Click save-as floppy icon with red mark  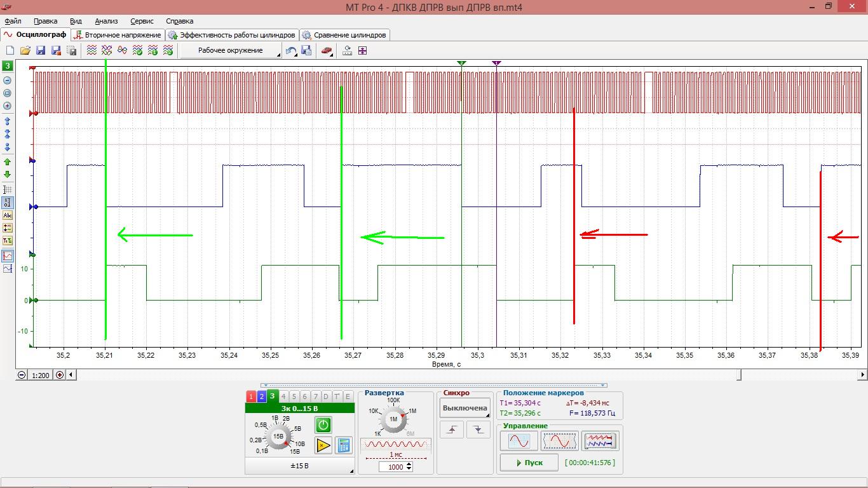click(x=56, y=51)
